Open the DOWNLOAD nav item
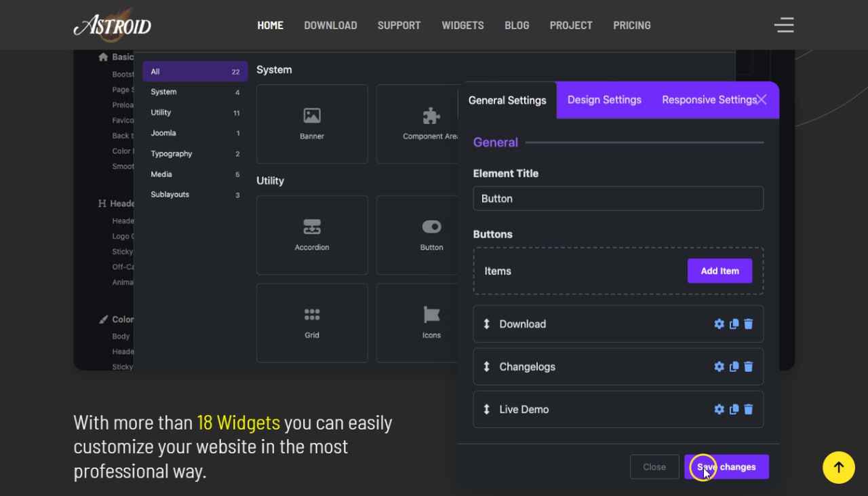 330,25
